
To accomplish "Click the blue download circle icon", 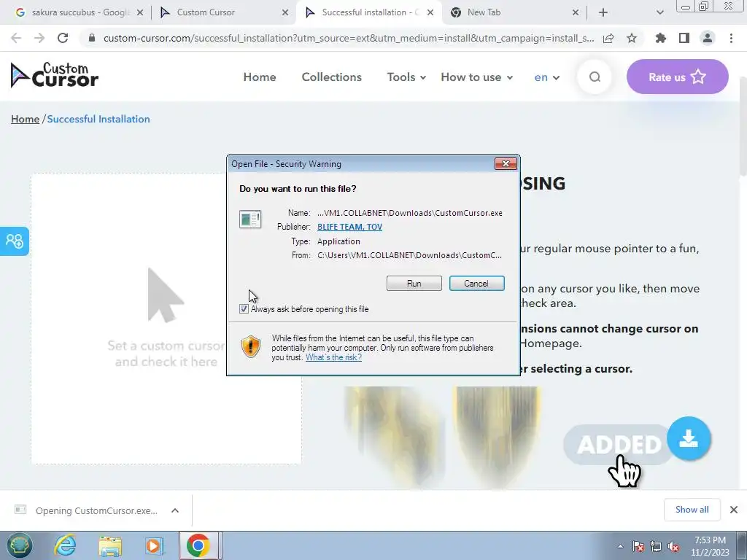I will (x=689, y=438).
